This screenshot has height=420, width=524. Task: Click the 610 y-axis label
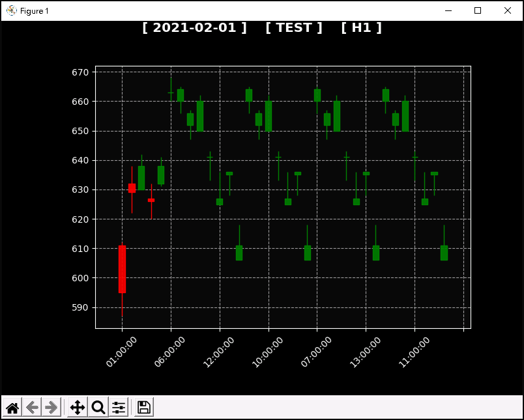click(x=80, y=249)
